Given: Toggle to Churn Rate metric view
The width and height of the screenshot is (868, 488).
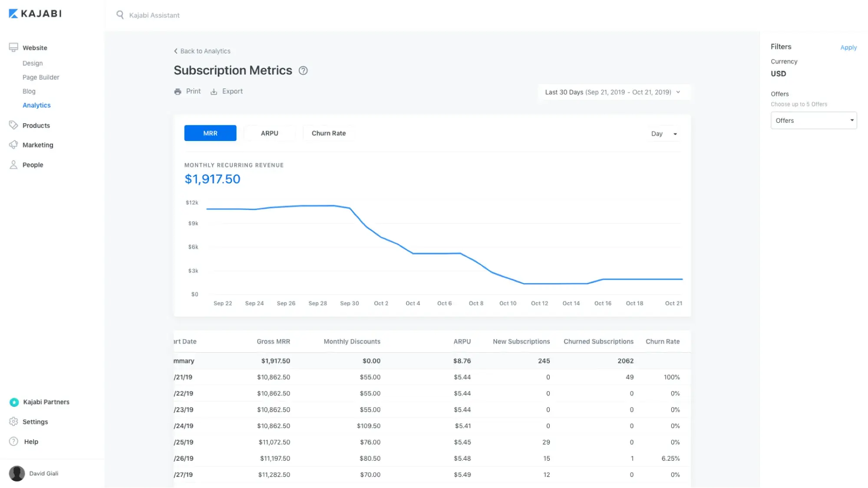Looking at the screenshot, I should pos(328,133).
